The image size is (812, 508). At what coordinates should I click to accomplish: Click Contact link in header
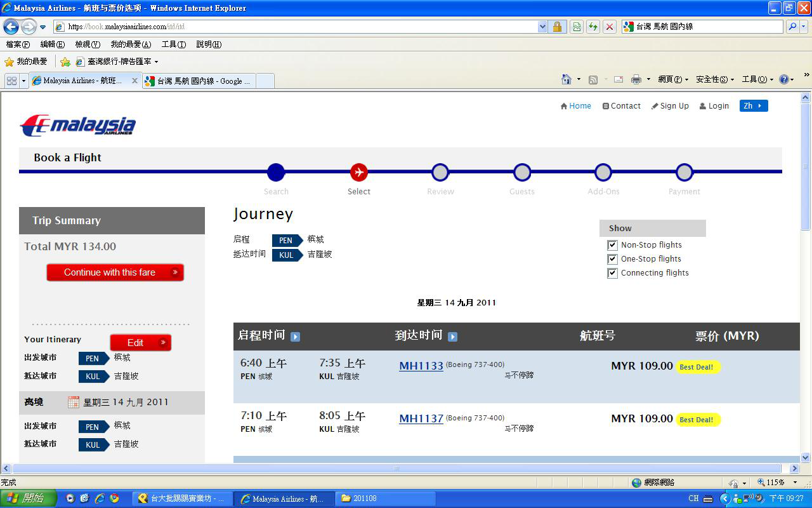[x=622, y=106]
